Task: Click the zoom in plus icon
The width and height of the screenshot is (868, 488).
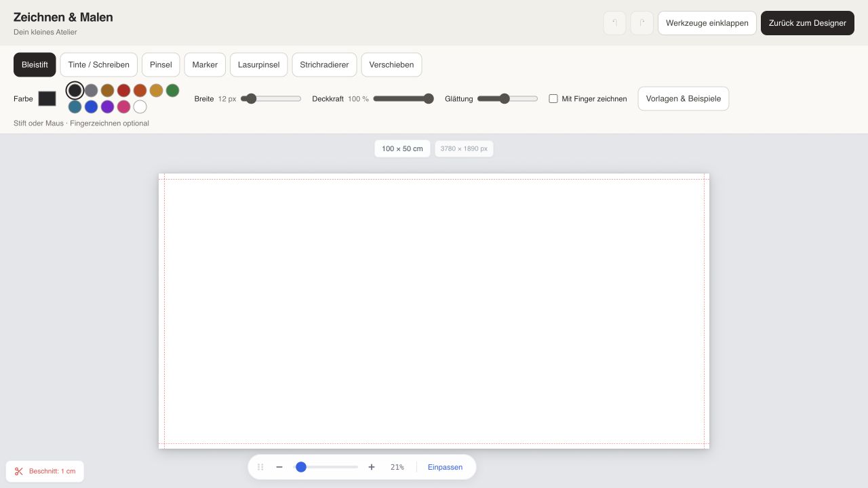Action: pyautogui.click(x=372, y=467)
